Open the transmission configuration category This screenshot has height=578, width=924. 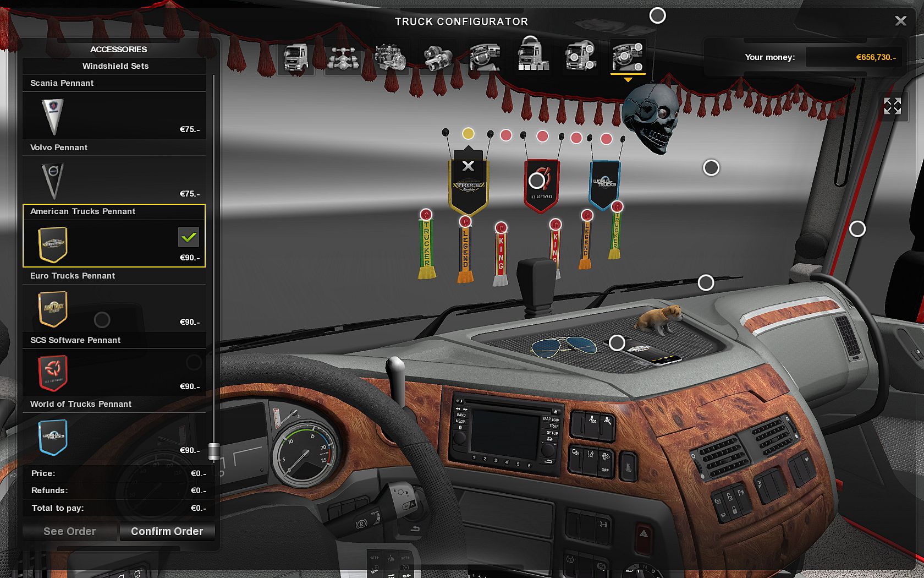(x=437, y=58)
